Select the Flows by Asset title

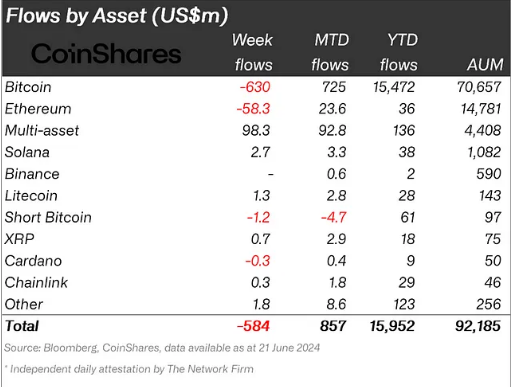(x=117, y=16)
